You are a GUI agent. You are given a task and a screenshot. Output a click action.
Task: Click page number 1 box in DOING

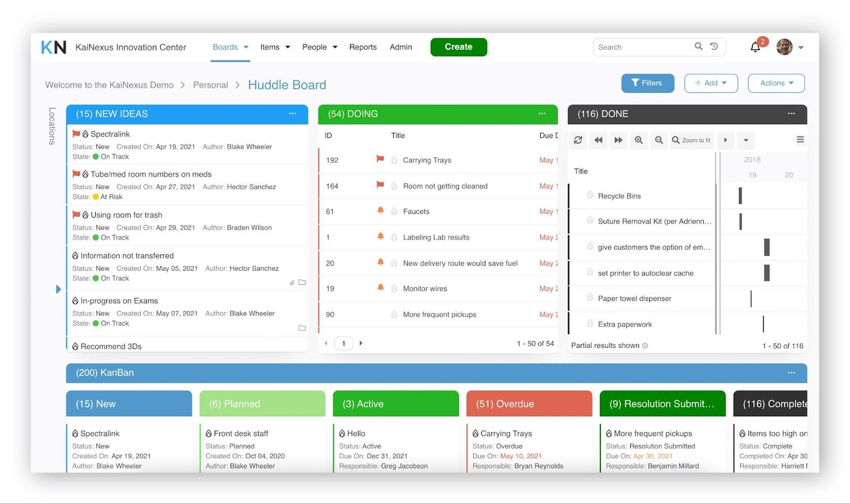(344, 343)
